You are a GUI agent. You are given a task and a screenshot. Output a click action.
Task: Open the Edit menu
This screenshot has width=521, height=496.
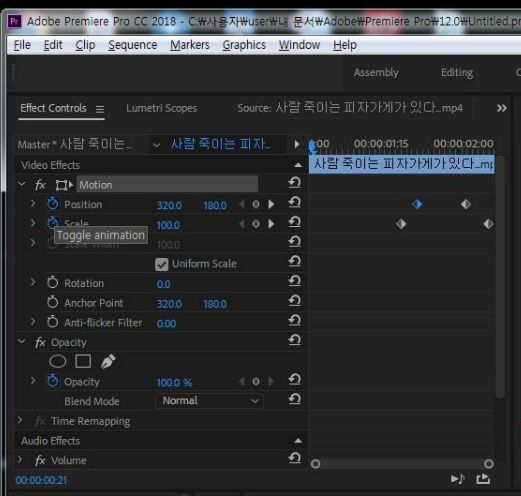pos(53,45)
